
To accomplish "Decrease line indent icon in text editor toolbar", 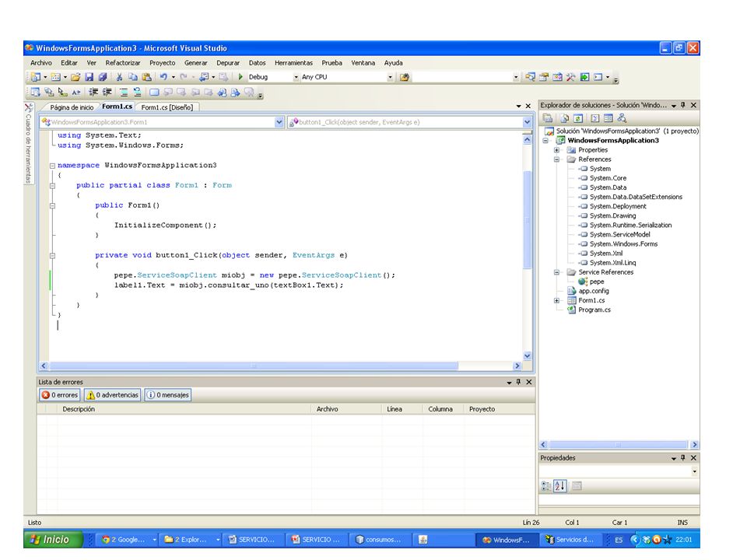I will point(93,93).
